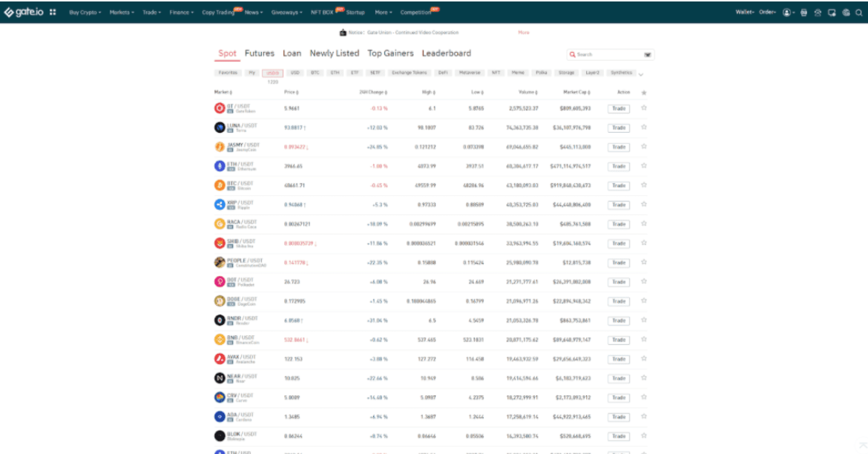The width and height of the screenshot is (868, 454).
Task: Open the Trade dropdown in top bar
Action: 151,12
